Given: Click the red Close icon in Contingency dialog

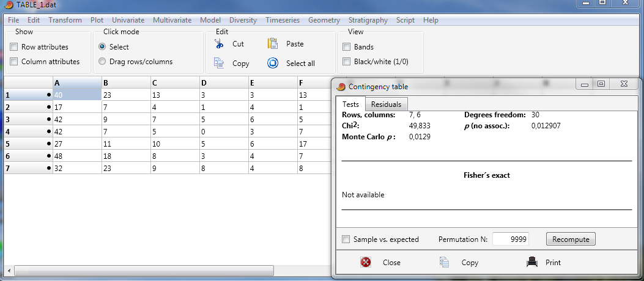Looking at the screenshot, I should pyautogui.click(x=365, y=262).
